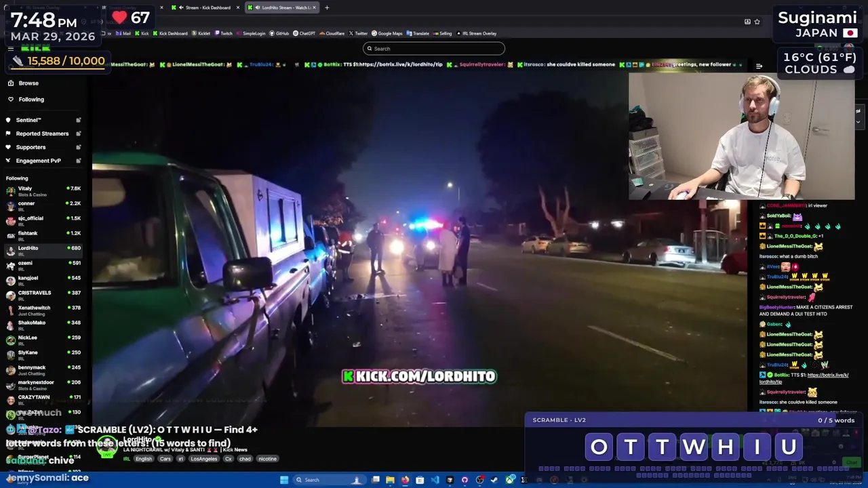Open conner's channel in Following list
This screenshot has width=868, height=488.
[x=43, y=206]
